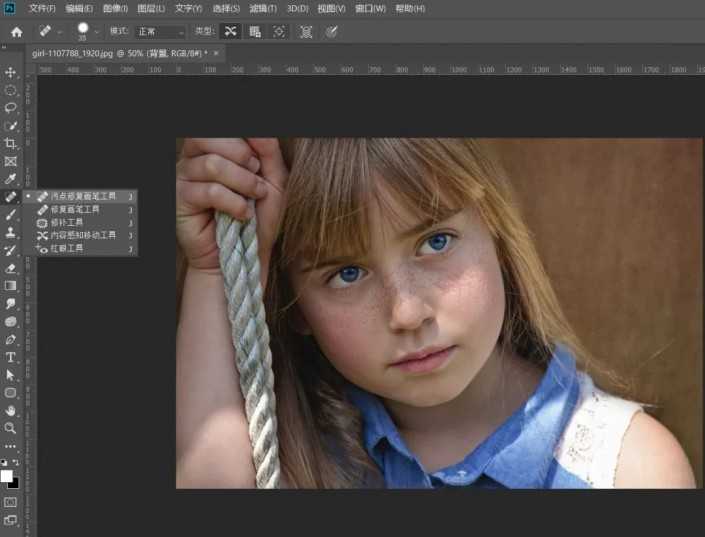Enable the Create Texture type option

click(x=255, y=32)
